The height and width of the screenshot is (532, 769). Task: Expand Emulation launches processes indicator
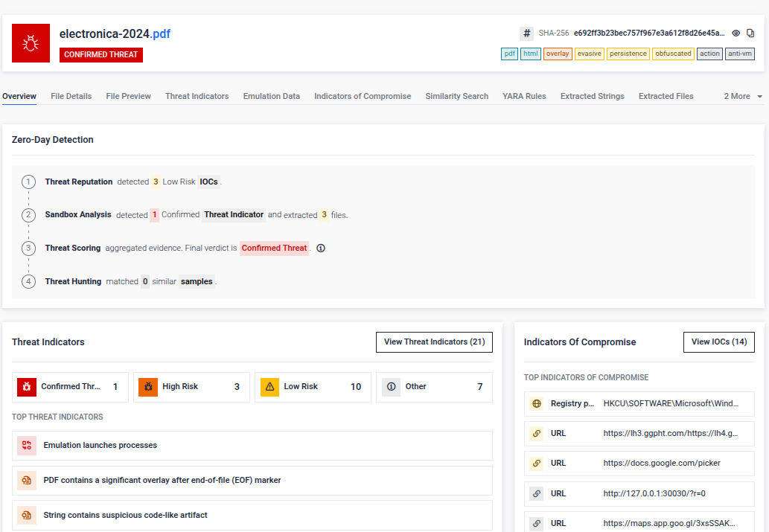(x=252, y=446)
